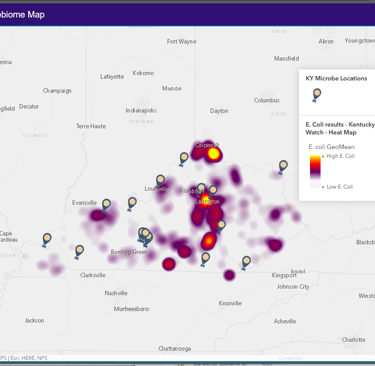Select the pin beside the Evansville label
Screen dimensions: 375x366
pyautogui.click(x=106, y=206)
